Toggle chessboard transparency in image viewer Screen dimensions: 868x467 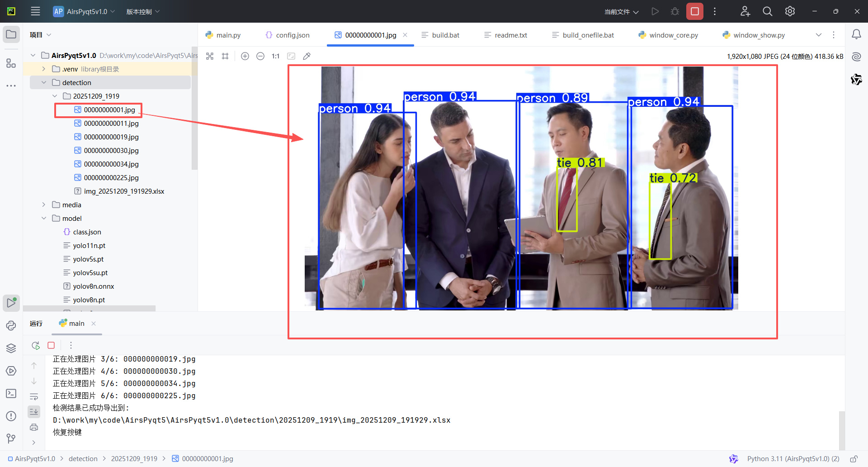tap(210, 56)
